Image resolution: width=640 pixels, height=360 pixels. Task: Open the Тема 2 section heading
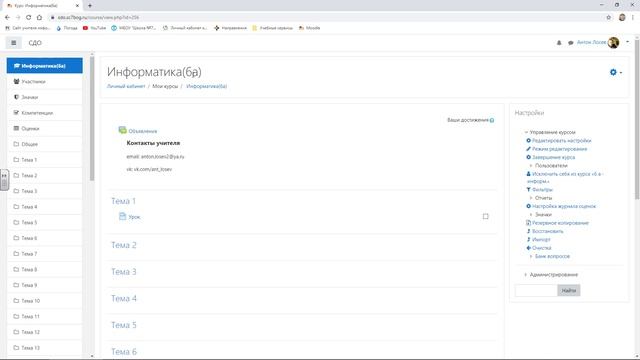point(124,245)
